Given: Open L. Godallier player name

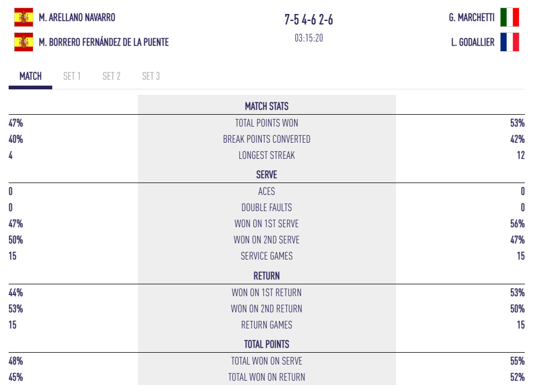Looking at the screenshot, I should pyautogui.click(x=473, y=42).
